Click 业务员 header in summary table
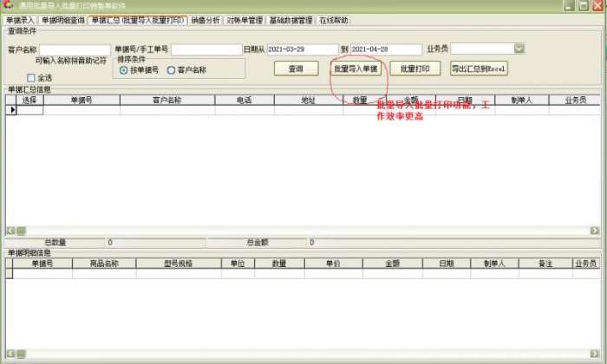The height and width of the screenshot is (364, 607). [575, 100]
